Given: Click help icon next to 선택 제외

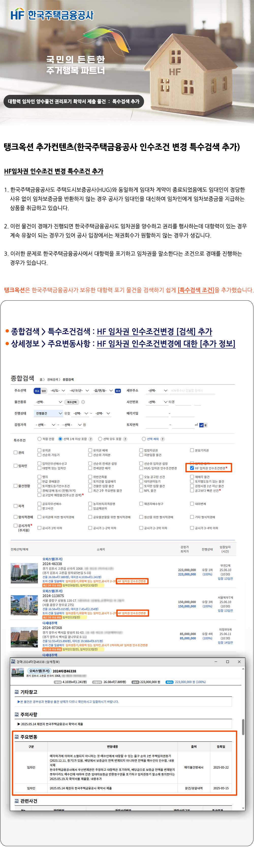Looking at the screenshot, I should pyautogui.click(x=163, y=439).
